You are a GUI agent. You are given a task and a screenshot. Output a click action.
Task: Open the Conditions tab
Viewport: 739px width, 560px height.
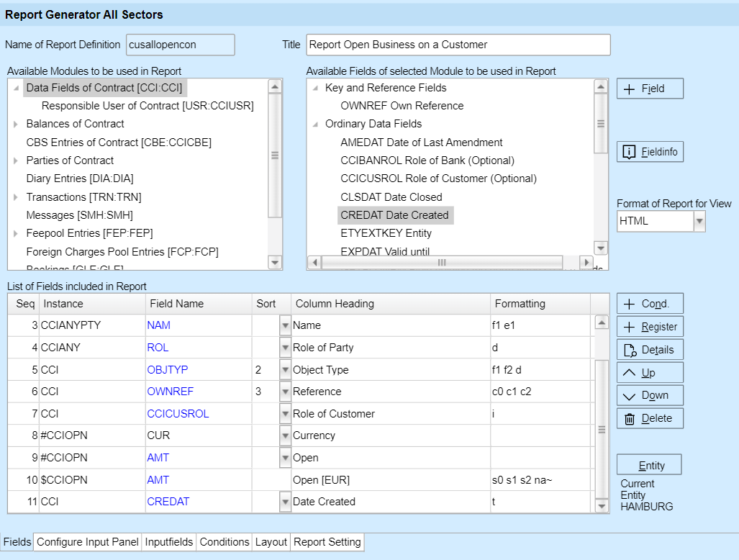pyautogui.click(x=225, y=542)
